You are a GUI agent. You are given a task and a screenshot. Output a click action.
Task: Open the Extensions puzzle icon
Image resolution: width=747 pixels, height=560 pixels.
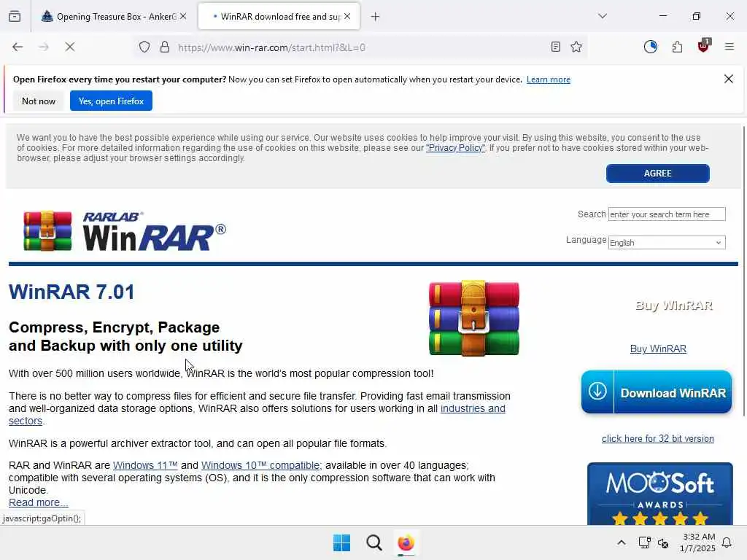click(x=677, y=47)
